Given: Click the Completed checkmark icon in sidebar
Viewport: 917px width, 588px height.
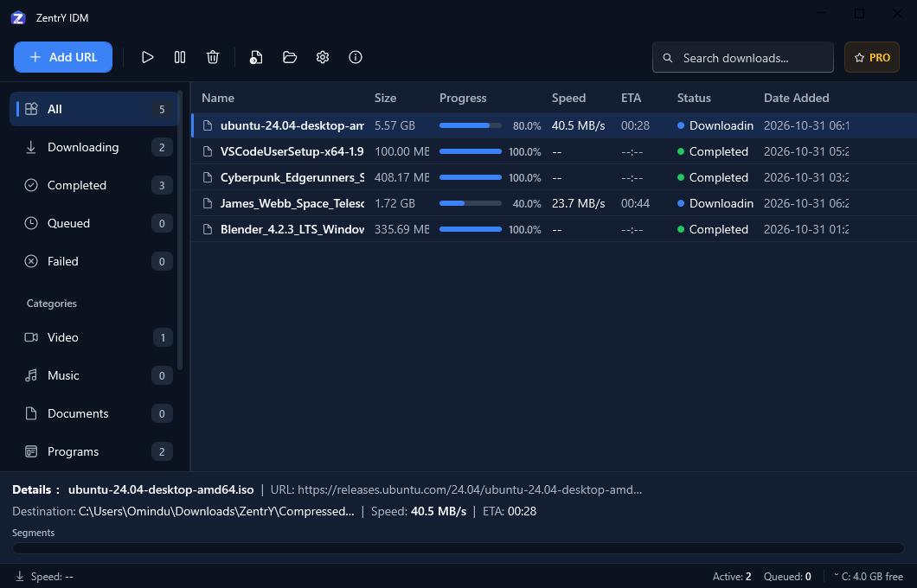Looking at the screenshot, I should click(x=31, y=185).
